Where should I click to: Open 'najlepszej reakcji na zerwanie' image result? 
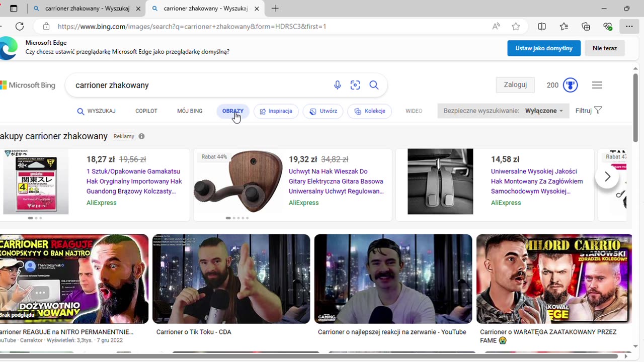click(x=393, y=279)
